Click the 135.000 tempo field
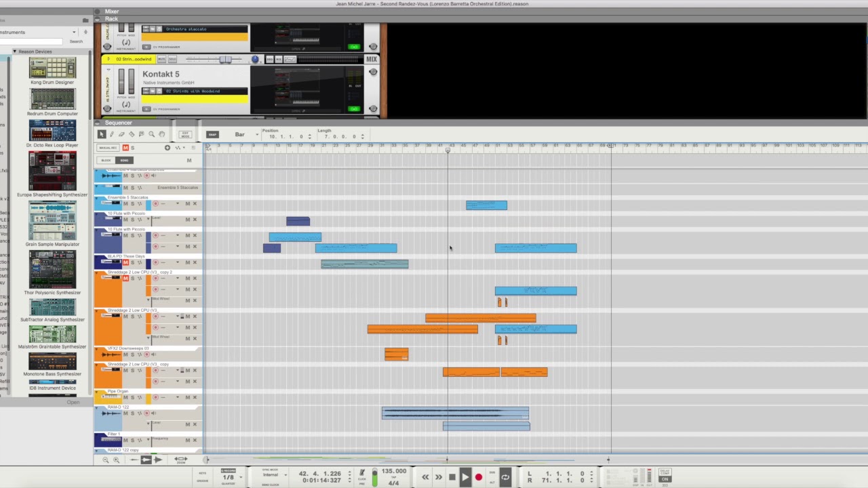 tap(394, 471)
